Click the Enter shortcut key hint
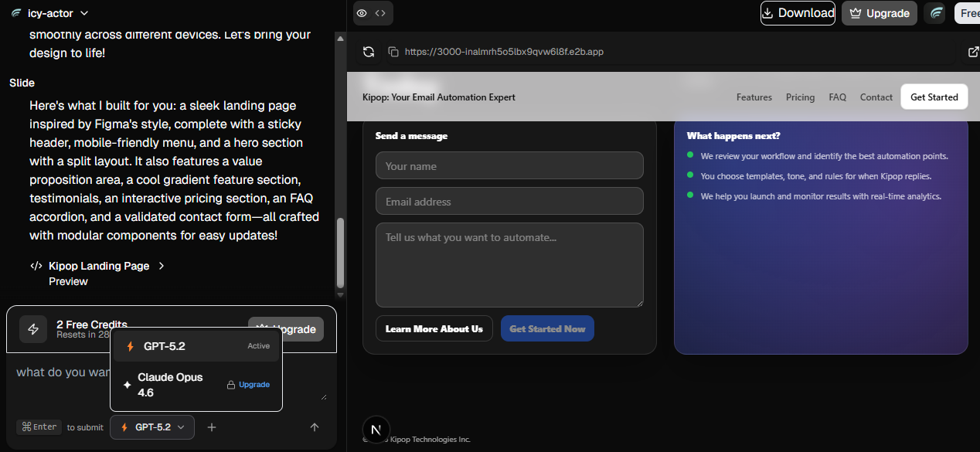This screenshot has height=452, width=980. coord(39,427)
